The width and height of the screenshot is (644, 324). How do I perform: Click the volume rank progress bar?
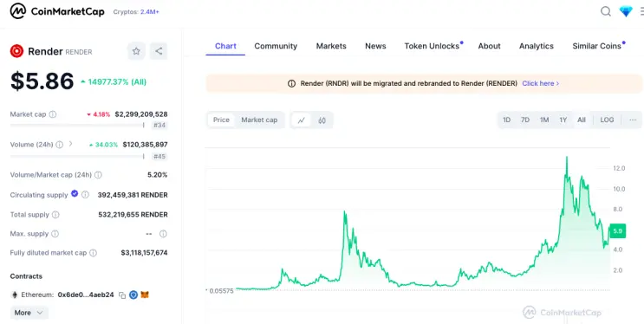coord(77,156)
